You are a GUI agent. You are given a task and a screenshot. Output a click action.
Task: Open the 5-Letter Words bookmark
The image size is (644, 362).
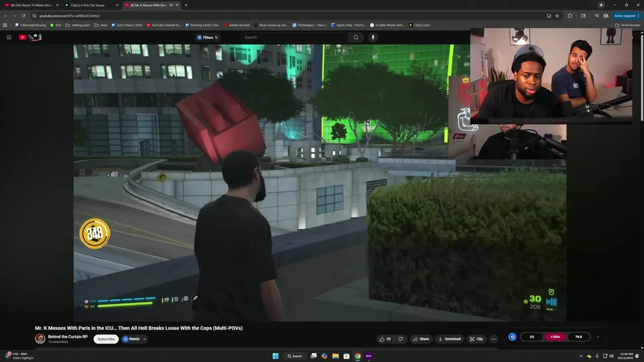pyautogui.click(x=387, y=25)
